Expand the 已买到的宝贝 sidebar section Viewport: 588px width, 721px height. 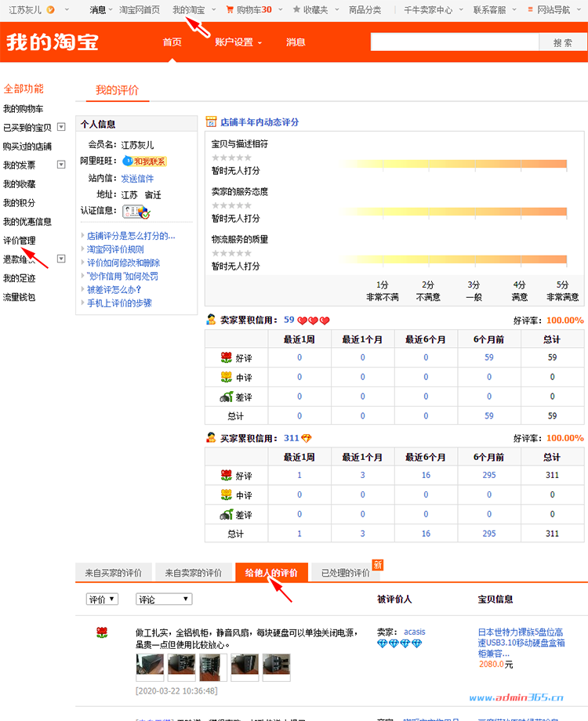coord(61,127)
